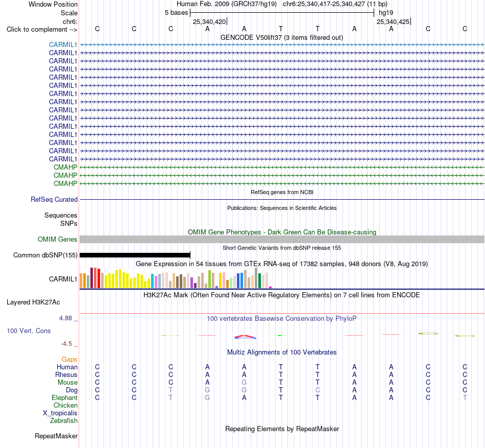485x448 pixels.
Task: Click the Sequences track label
Action: point(61,216)
